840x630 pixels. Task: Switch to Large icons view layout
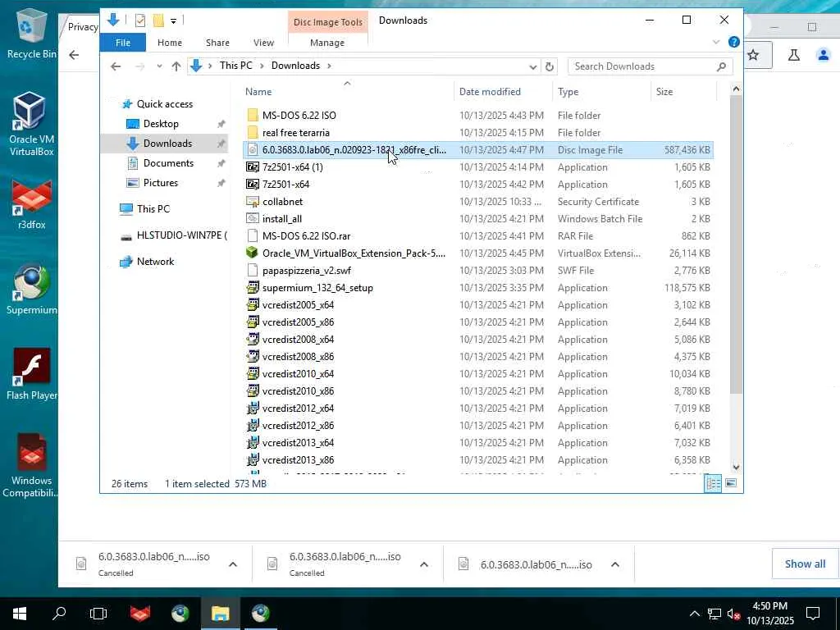pos(731,483)
